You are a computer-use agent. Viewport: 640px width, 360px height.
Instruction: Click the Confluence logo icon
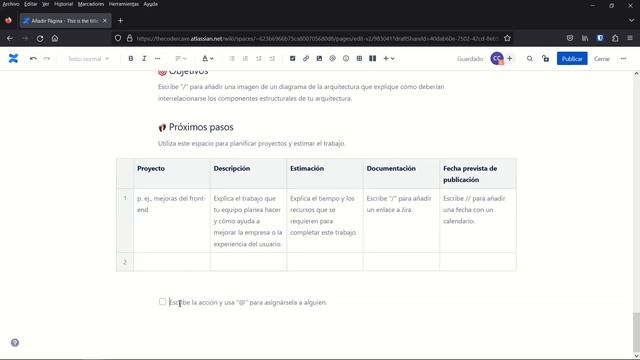(13, 59)
